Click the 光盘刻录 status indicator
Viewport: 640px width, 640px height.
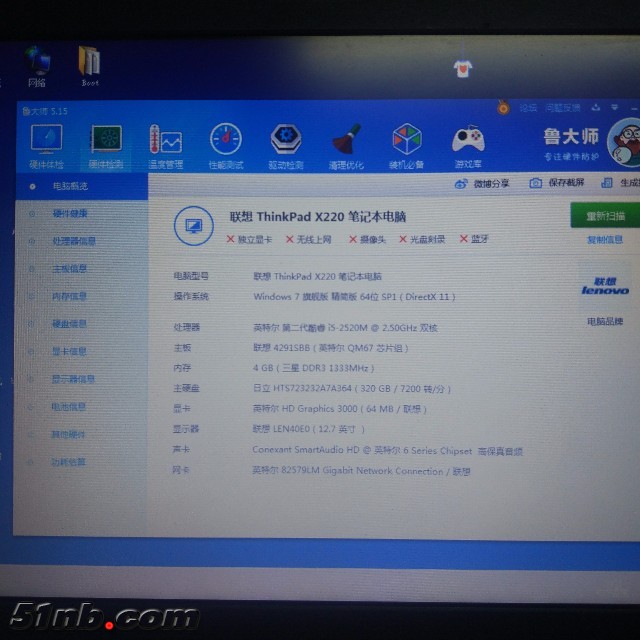coord(422,239)
